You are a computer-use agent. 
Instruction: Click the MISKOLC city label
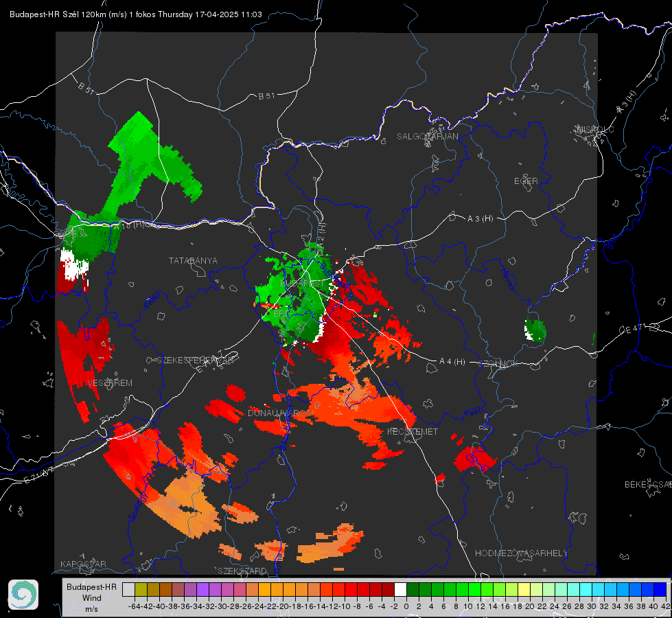coord(595,129)
